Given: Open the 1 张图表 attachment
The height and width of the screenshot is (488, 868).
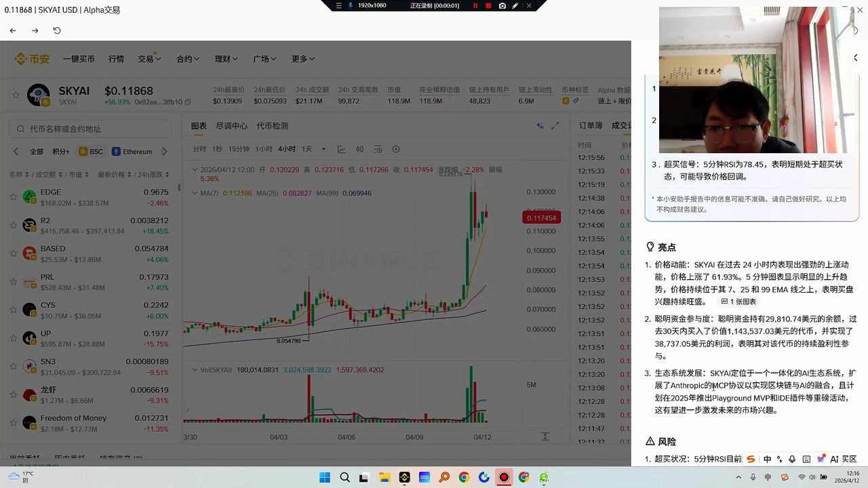Looking at the screenshot, I should (738, 302).
